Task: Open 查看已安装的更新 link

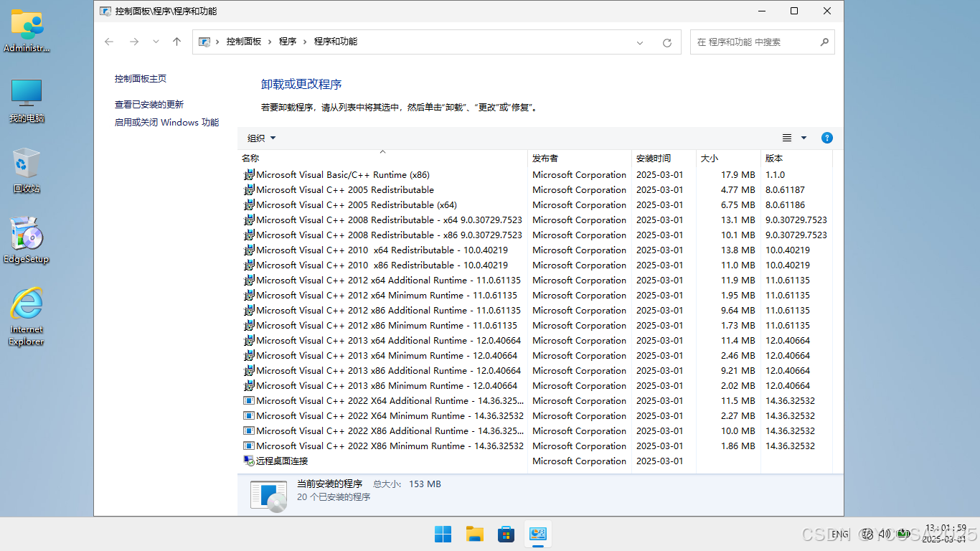Action: [149, 105]
